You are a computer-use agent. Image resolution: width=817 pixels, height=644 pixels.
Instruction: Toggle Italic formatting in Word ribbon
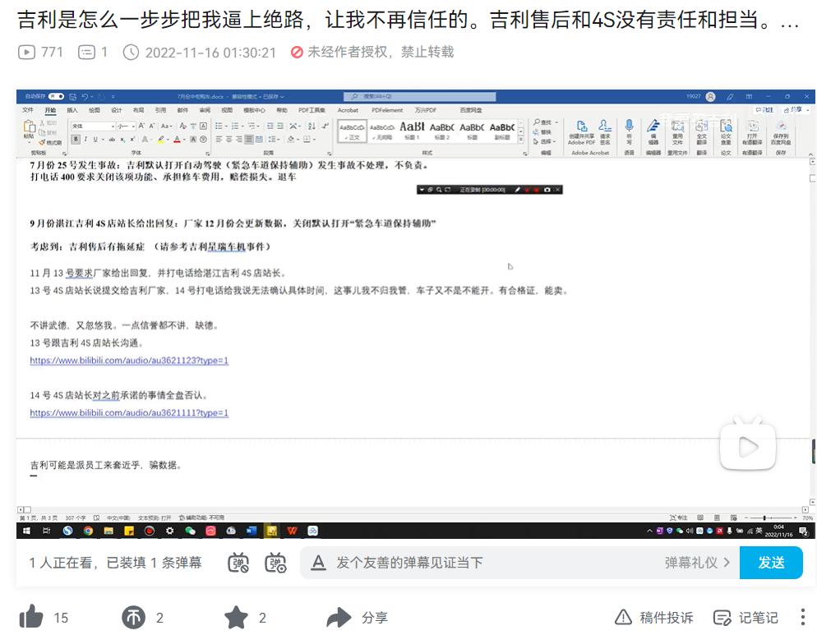click(85, 139)
